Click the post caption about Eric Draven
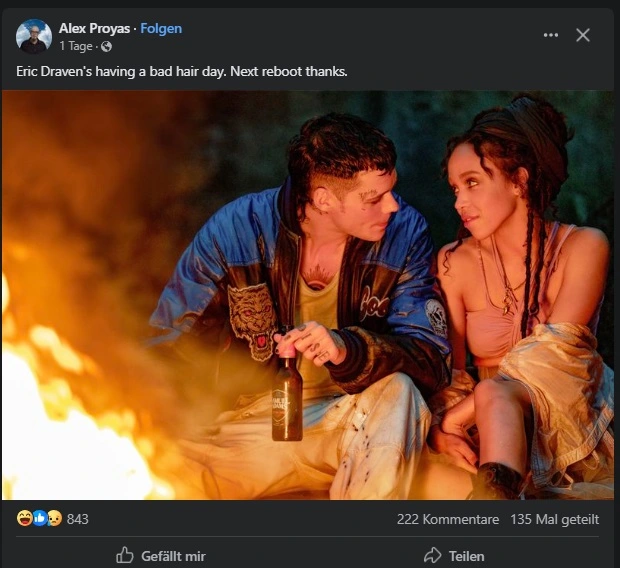620x568 pixels. pos(182,72)
